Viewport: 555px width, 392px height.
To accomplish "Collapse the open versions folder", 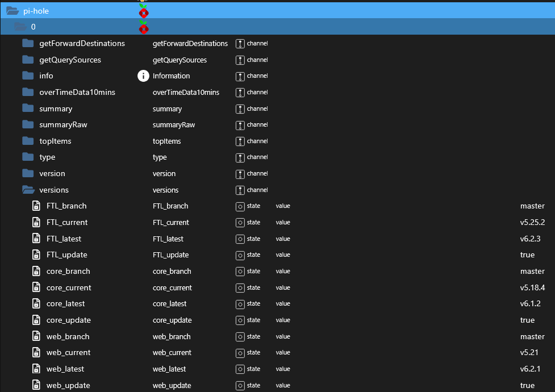I will (28, 190).
